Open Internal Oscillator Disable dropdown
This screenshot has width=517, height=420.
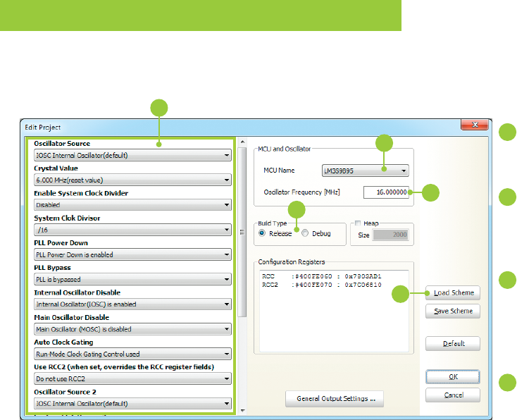pos(132,304)
